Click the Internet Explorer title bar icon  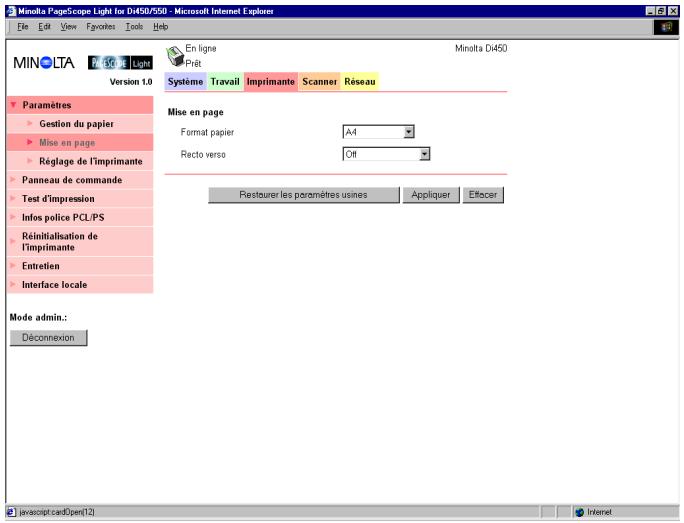[x=12, y=11]
